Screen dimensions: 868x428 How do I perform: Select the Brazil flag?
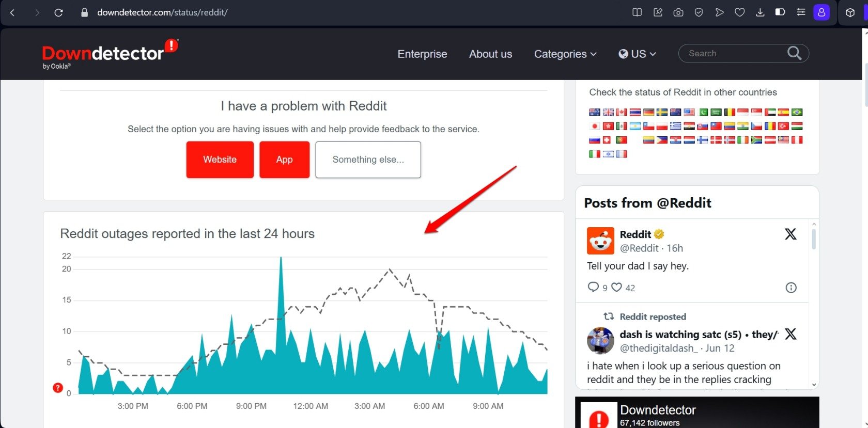[797, 112]
